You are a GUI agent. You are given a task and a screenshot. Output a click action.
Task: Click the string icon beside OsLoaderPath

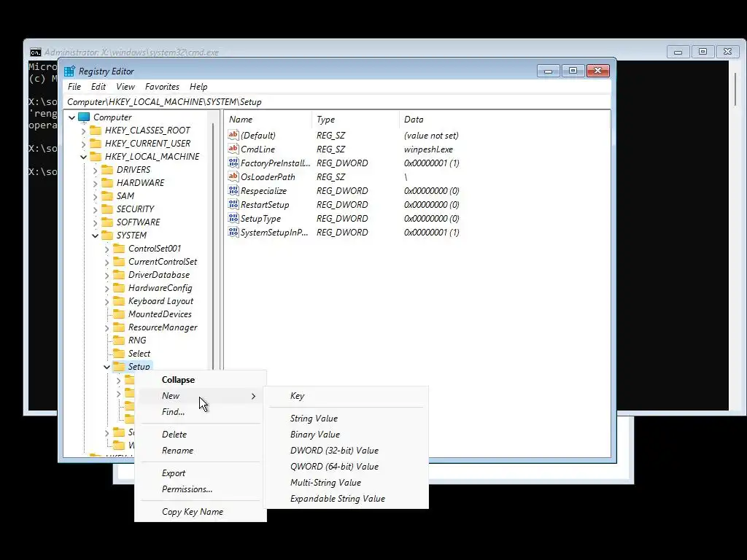pyautogui.click(x=233, y=176)
